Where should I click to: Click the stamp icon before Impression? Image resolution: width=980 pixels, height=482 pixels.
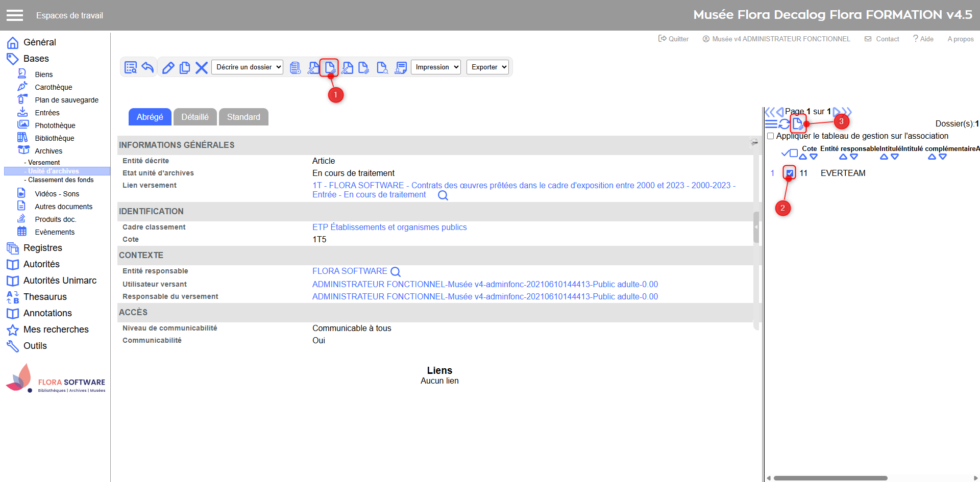tap(401, 67)
